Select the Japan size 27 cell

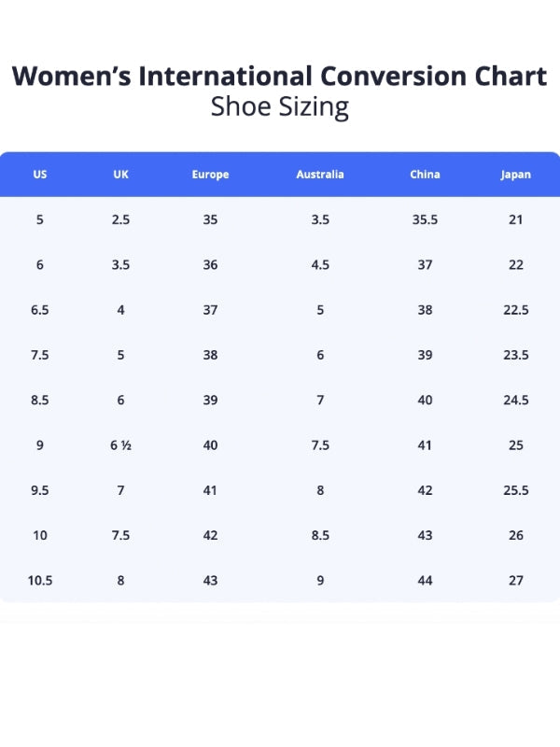click(515, 581)
